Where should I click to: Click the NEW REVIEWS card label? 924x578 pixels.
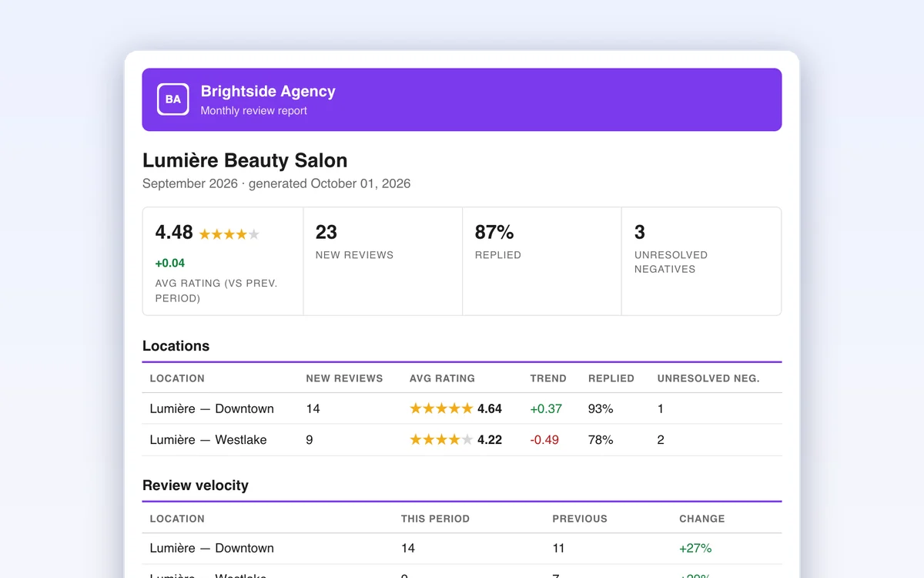click(x=354, y=255)
